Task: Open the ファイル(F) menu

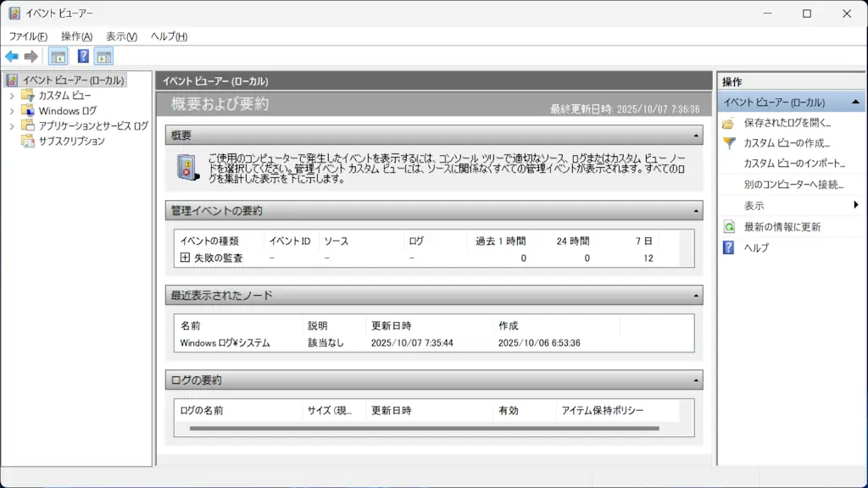Action: click(x=28, y=36)
